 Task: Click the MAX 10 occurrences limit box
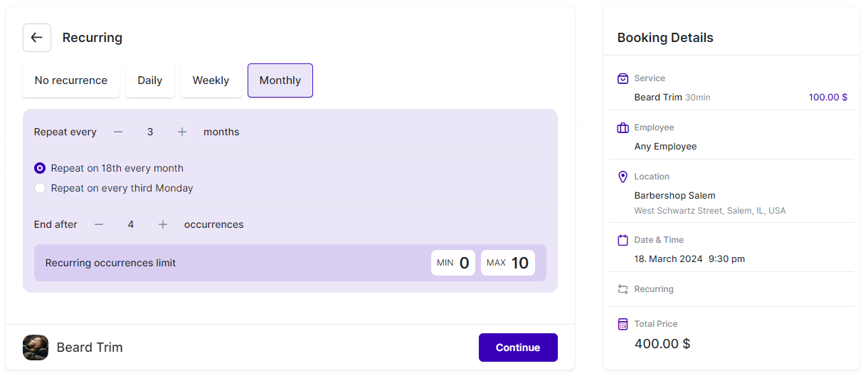click(x=507, y=263)
